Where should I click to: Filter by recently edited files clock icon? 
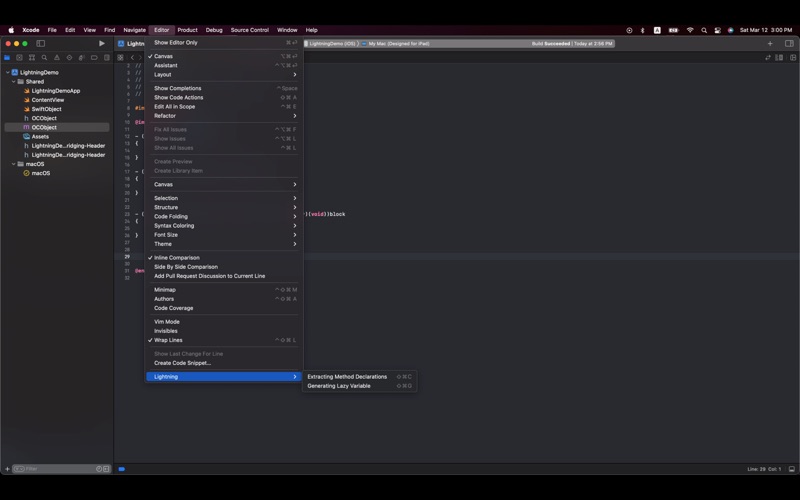point(99,469)
